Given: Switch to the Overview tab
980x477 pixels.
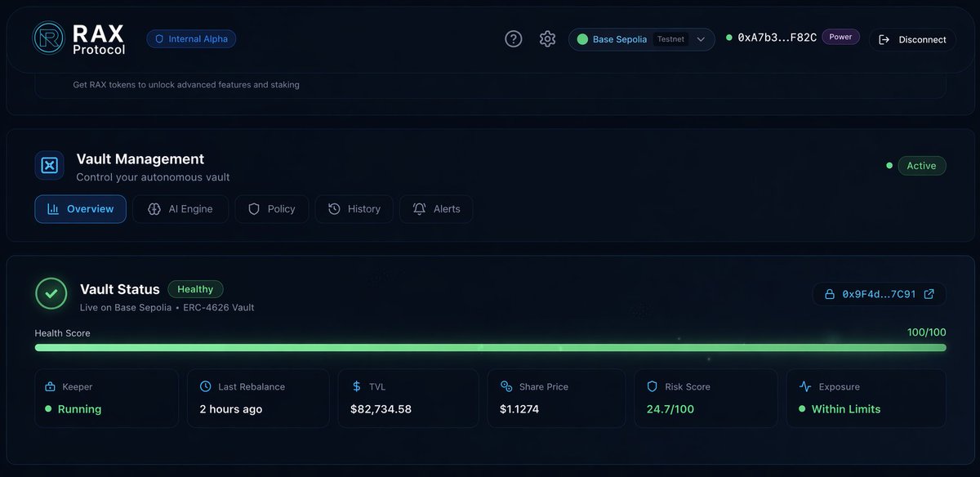Looking at the screenshot, I should [80, 209].
